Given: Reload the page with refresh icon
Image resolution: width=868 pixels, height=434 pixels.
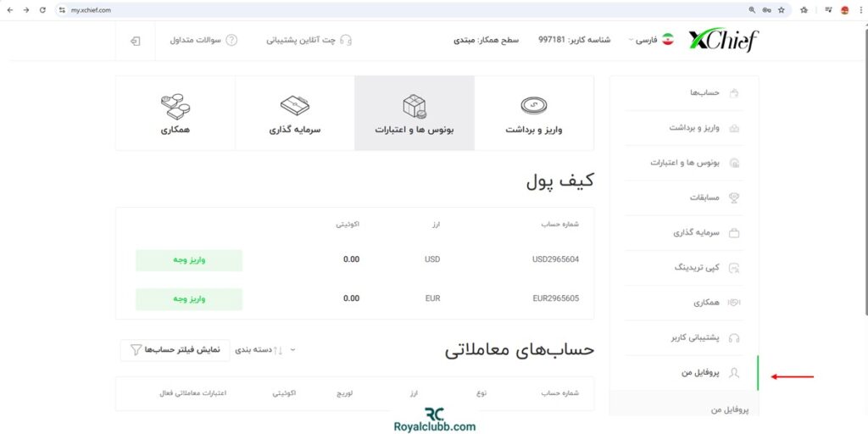Looking at the screenshot, I should tap(42, 10).
